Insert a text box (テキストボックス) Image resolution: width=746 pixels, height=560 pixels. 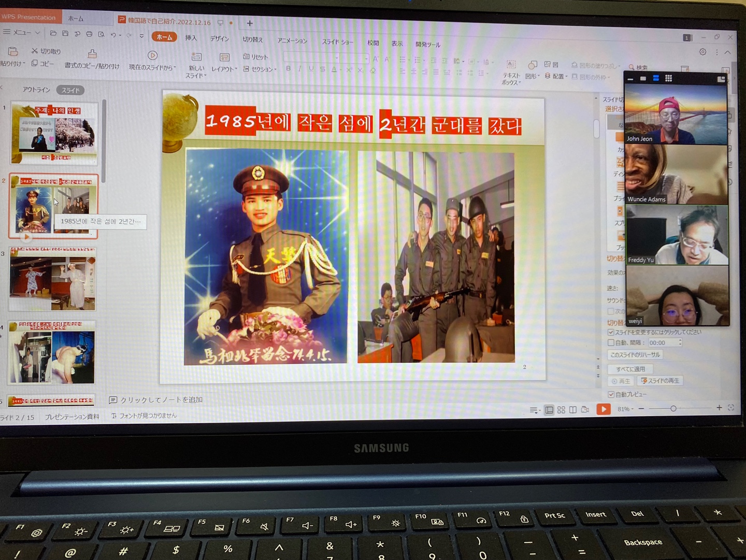[511, 65]
